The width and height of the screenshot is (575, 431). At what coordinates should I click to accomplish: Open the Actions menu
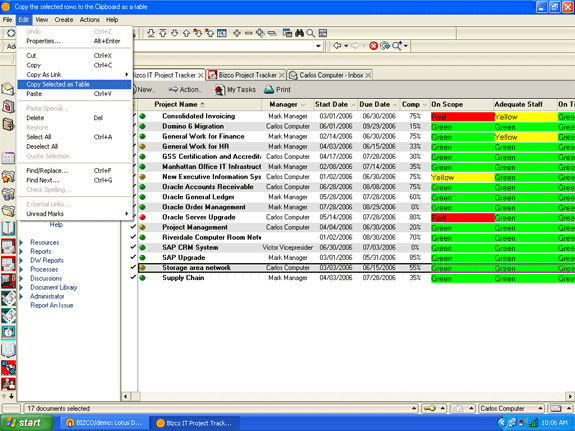[89, 20]
